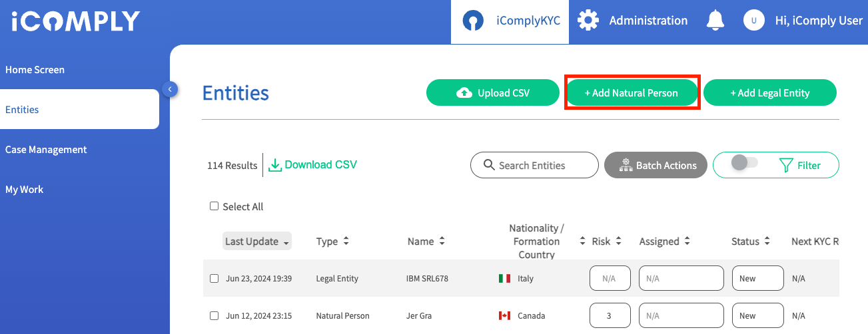Click the Next KYC column header
The image size is (868, 334).
coord(814,242)
